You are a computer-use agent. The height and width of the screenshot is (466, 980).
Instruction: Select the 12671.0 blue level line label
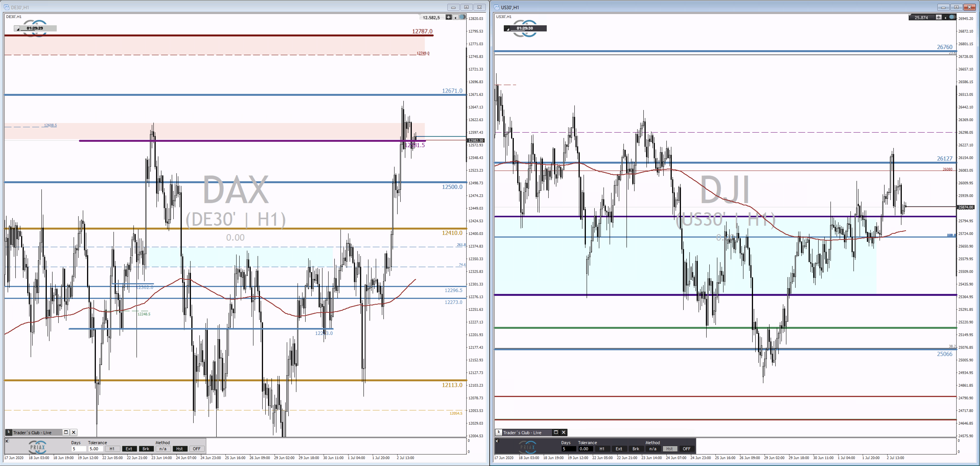452,91
